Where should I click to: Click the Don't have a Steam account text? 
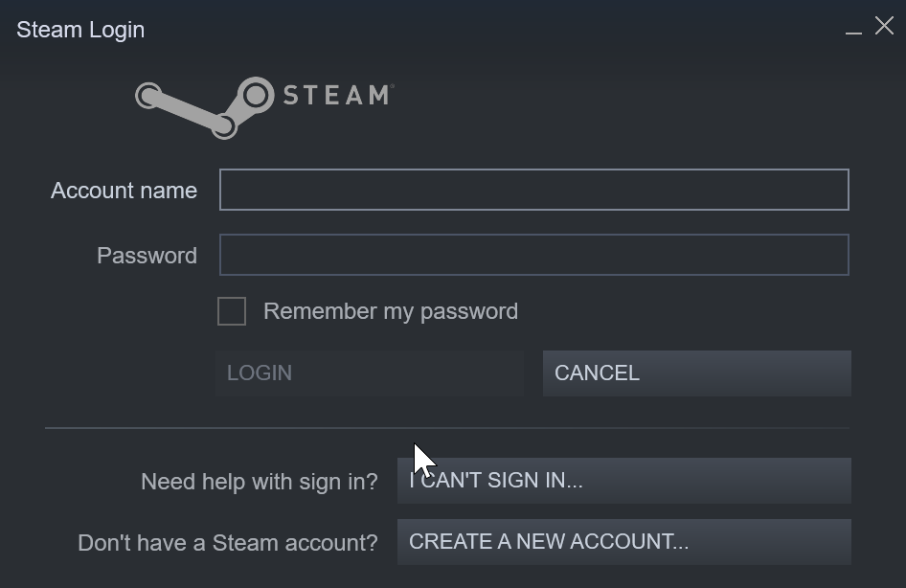pos(226,543)
